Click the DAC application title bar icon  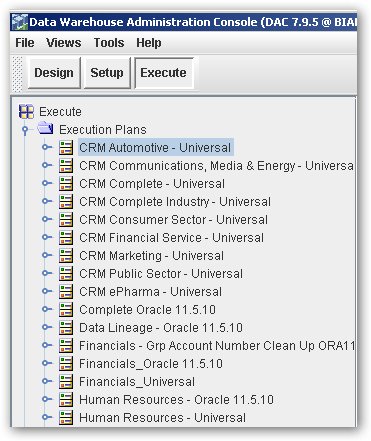coord(19,22)
